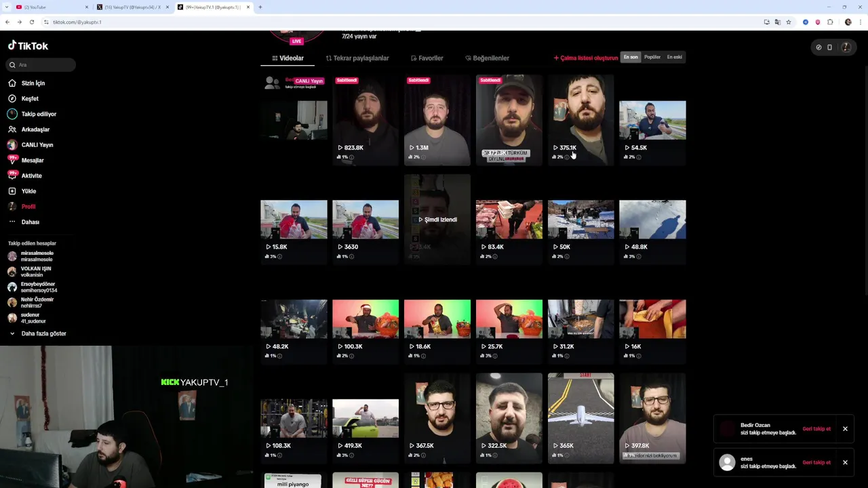Open tab search dropdown arrow
This screenshot has height=488, width=868.
coord(7,7)
